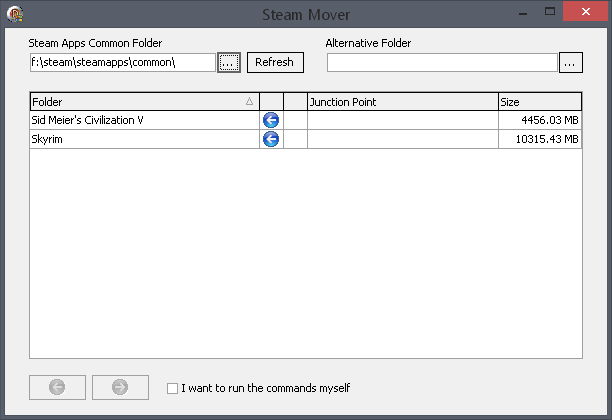Click into the Steam Apps Common Folder path field
The width and height of the screenshot is (612, 420).
[123, 62]
